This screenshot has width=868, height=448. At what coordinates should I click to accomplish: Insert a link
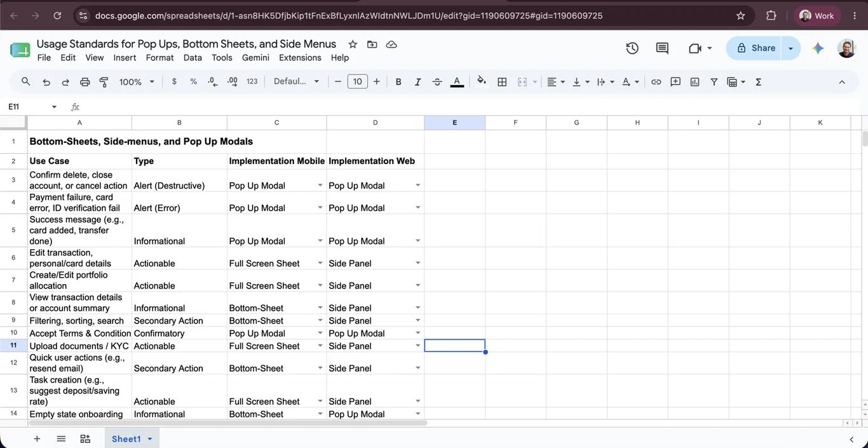656,81
